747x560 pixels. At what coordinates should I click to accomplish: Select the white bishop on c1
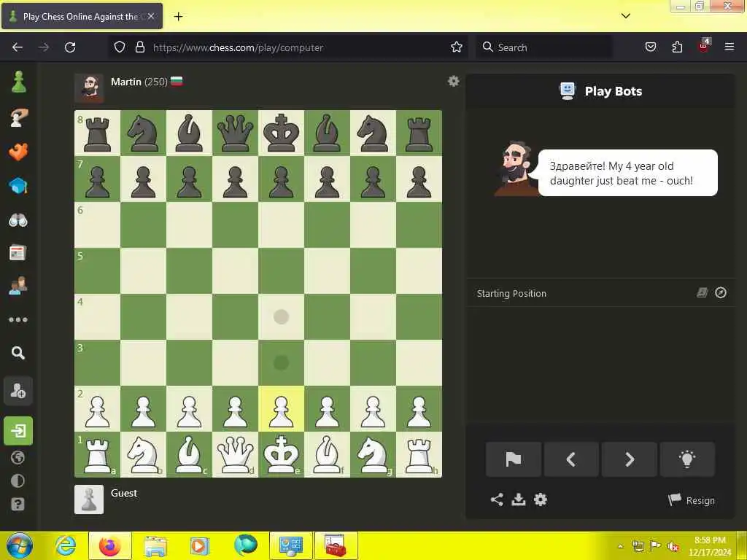point(189,455)
